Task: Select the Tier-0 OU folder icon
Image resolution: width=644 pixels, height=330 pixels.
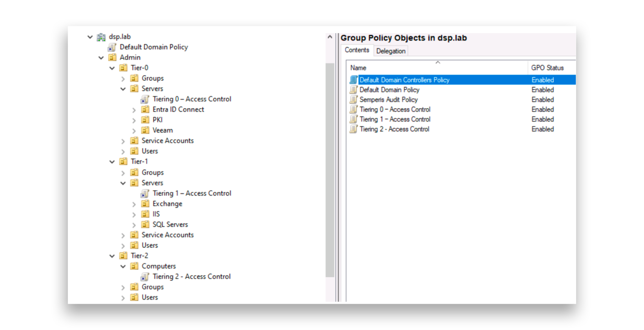Action: (x=123, y=67)
